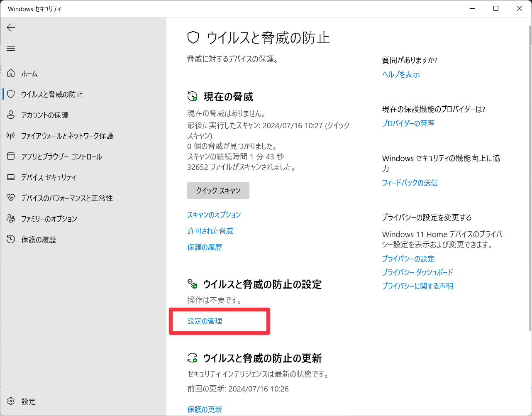Open ファイアウォールとネットワーク保護 section
Screen dimensions: 532x416
(67, 136)
